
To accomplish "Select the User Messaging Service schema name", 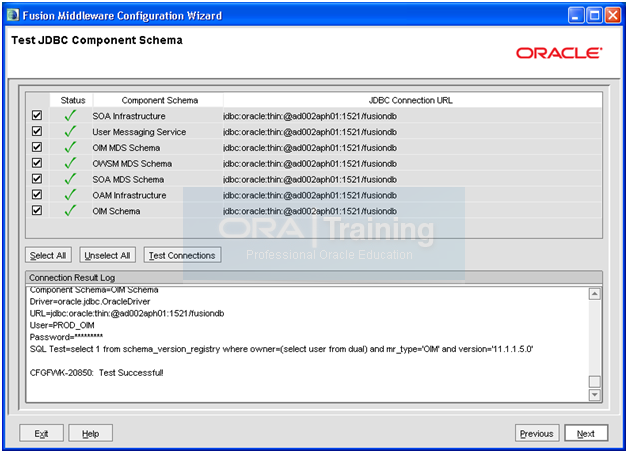I will point(139,132).
